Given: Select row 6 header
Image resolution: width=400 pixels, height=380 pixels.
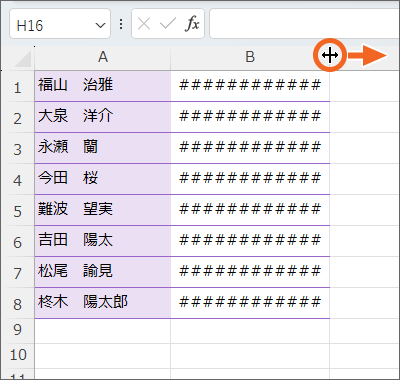Looking at the screenshot, I should 17,241.
